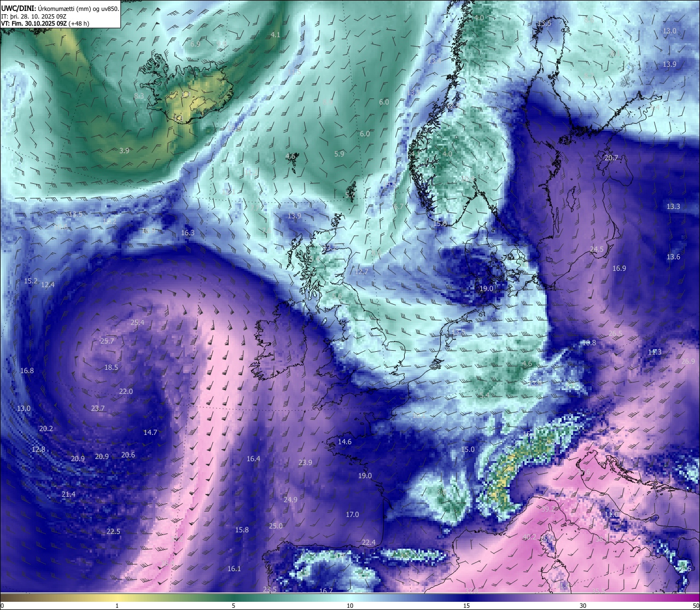Click the VT Fim. 30.10.2025 09Z (+48 h) line
Viewport: 700px width, 610px height.
[45, 24]
